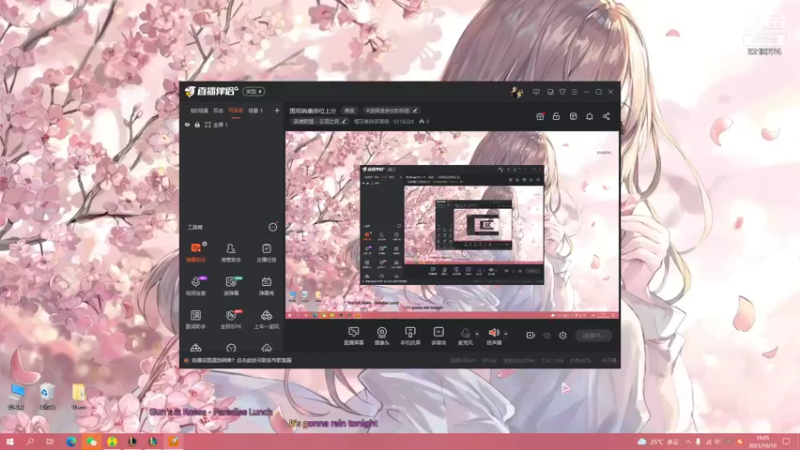Click the notification bell icon

589,116
